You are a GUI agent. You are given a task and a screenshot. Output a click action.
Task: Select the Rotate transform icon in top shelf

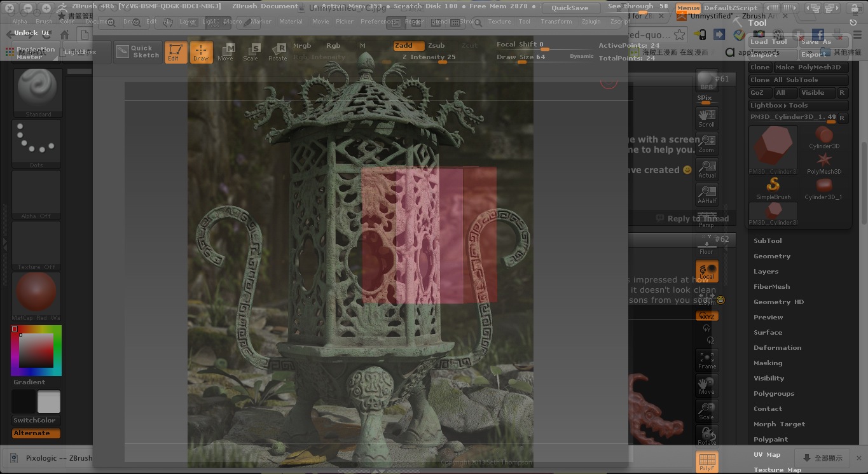pos(277,52)
